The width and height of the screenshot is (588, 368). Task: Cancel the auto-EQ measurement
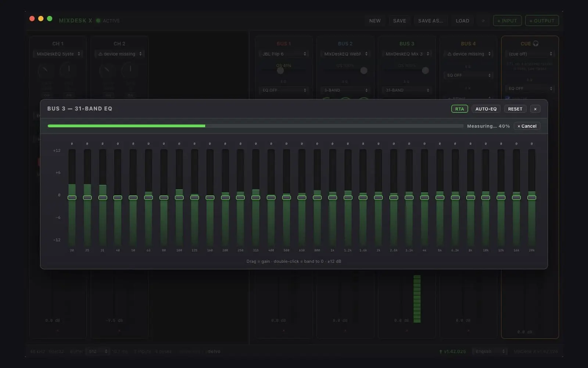(527, 126)
